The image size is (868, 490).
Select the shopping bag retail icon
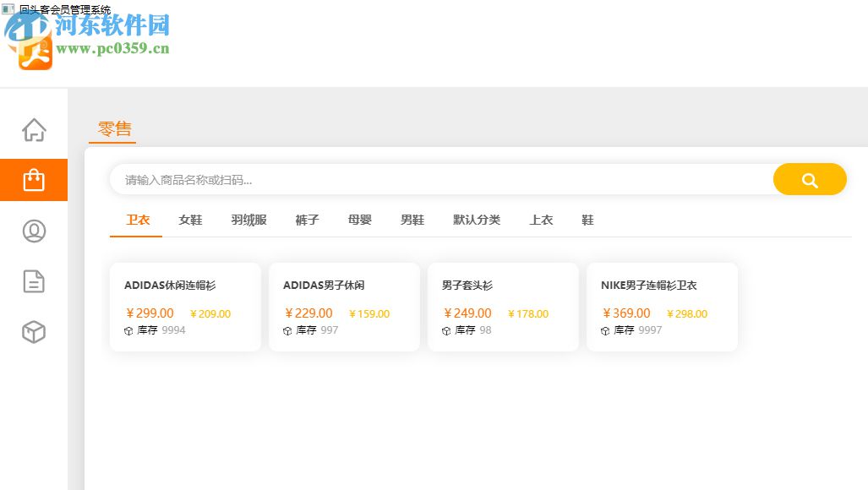tap(34, 179)
